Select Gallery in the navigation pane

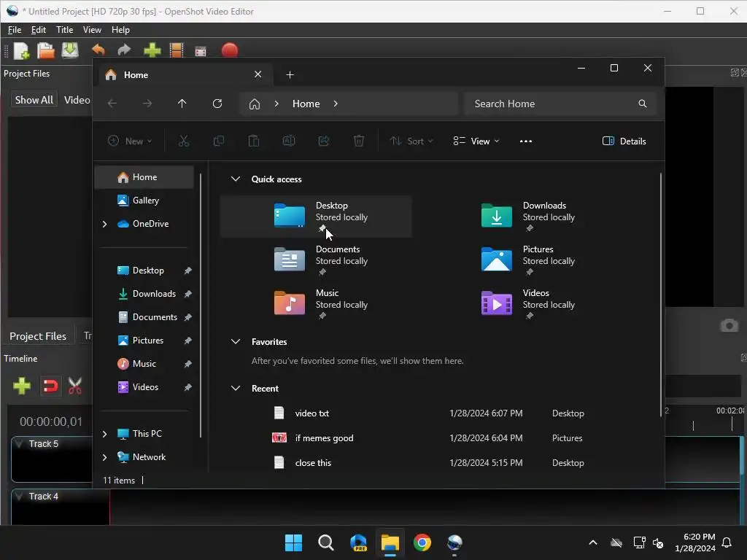[145, 201]
